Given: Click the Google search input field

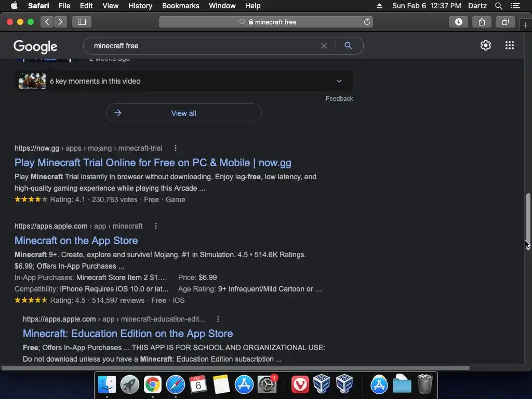Looking at the screenshot, I should (204, 46).
